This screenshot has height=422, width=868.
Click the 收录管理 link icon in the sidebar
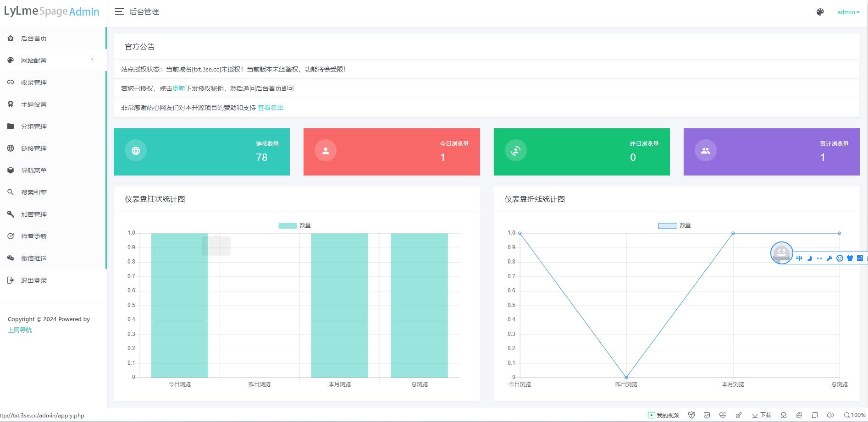(11, 82)
